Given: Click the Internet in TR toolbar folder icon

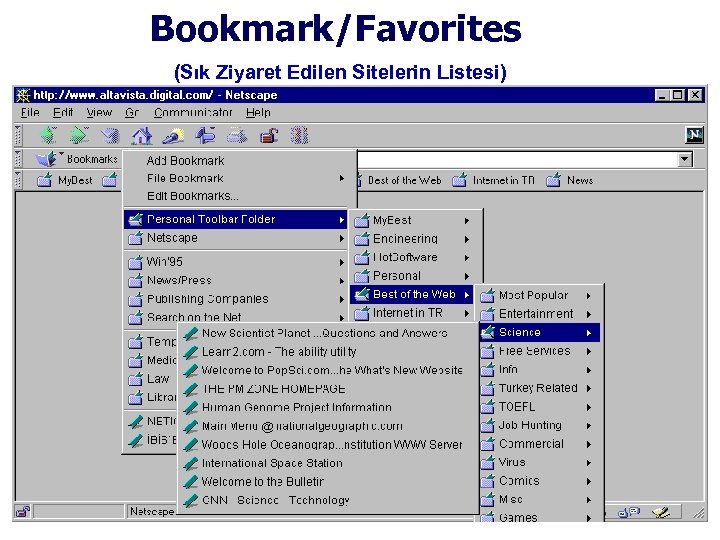Looking at the screenshot, I should coord(459,180).
